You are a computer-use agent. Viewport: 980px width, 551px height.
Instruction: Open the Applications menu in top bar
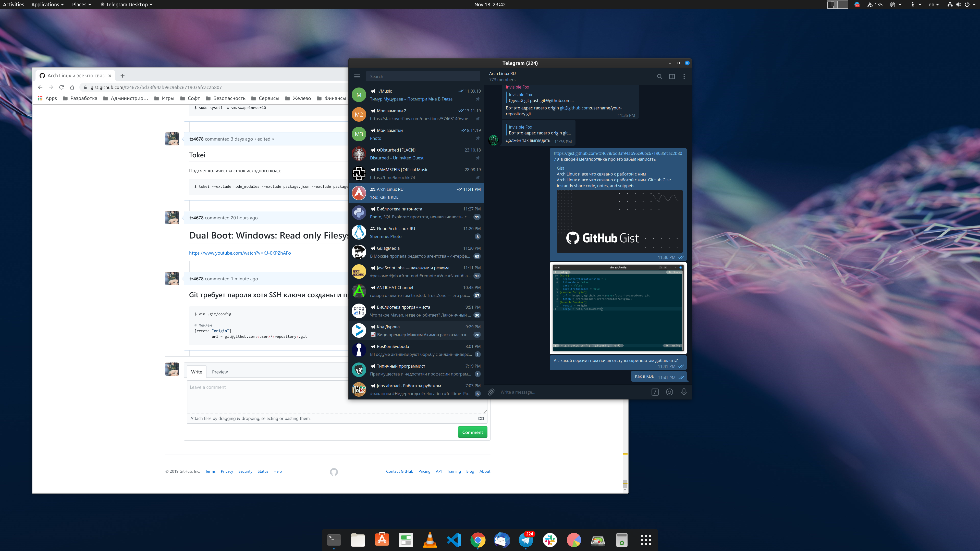tap(47, 5)
